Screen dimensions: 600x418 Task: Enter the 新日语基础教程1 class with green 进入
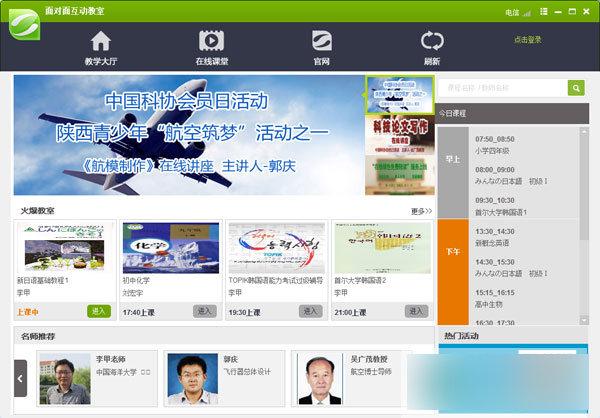99,311
